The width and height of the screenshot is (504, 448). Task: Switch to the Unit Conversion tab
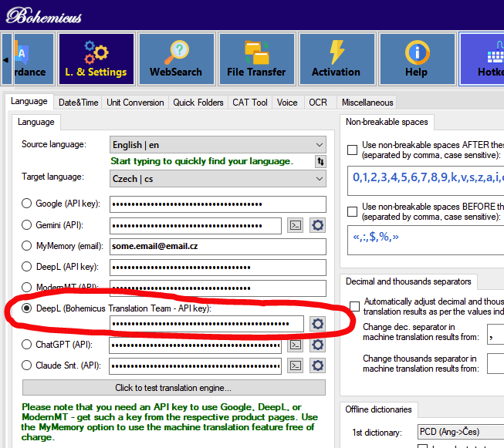(135, 103)
